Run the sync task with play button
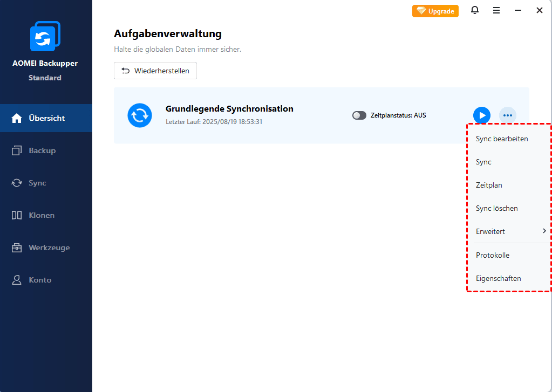 tap(482, 115)
